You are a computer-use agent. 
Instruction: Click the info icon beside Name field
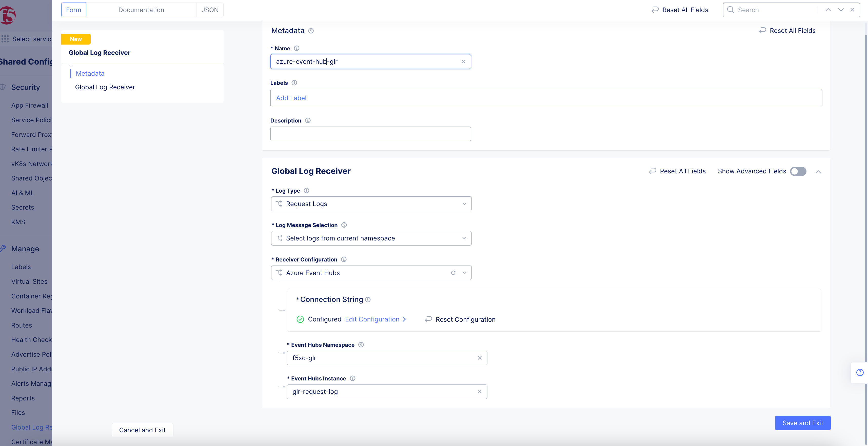click(297, 48)
